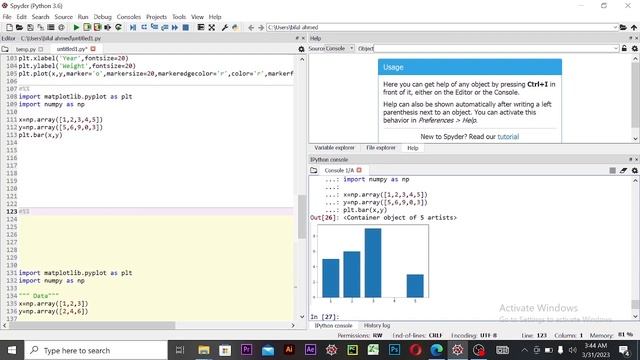Screen dimensions: 640x360
Task: Maximize the current pane
Action: pos(200,27)
